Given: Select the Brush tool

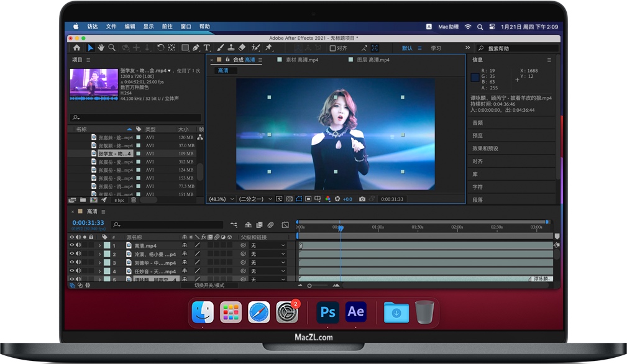Looking at the screenshot, I should pos(221,48).
